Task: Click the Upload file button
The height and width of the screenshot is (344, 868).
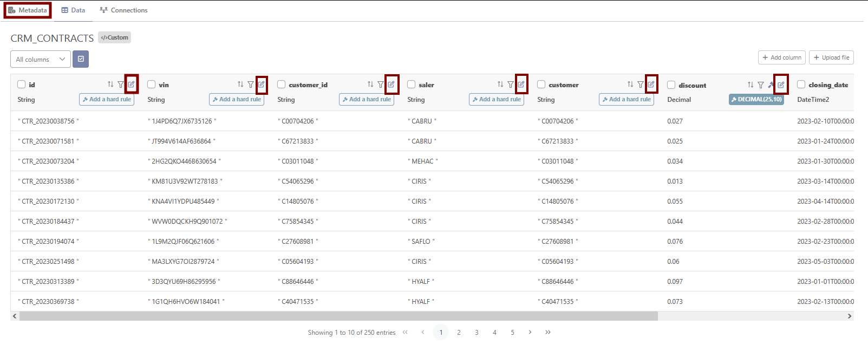Action: (832, 57)
